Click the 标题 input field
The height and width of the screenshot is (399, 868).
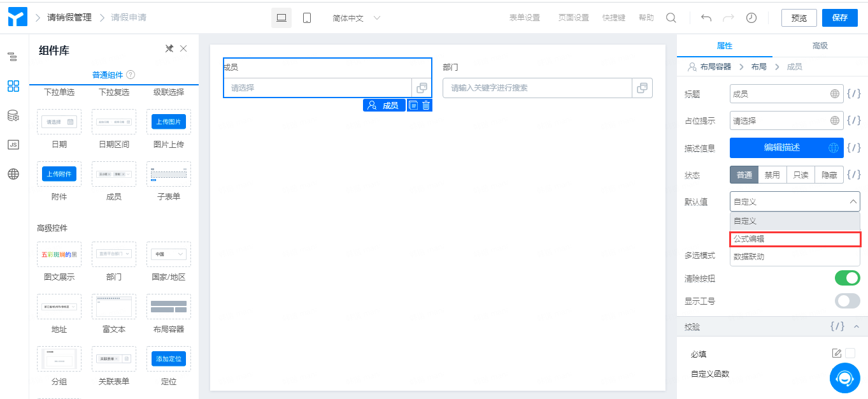tap(786, 94)
